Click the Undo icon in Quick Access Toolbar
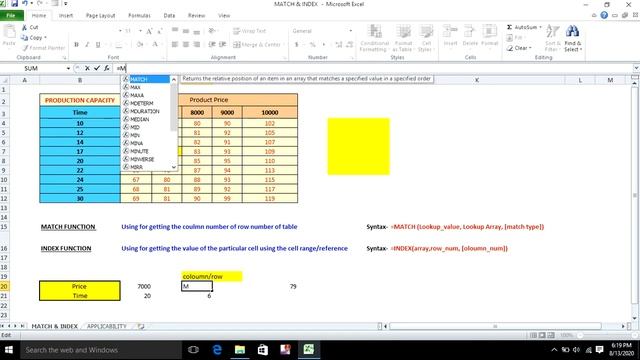 coord(25,4)
